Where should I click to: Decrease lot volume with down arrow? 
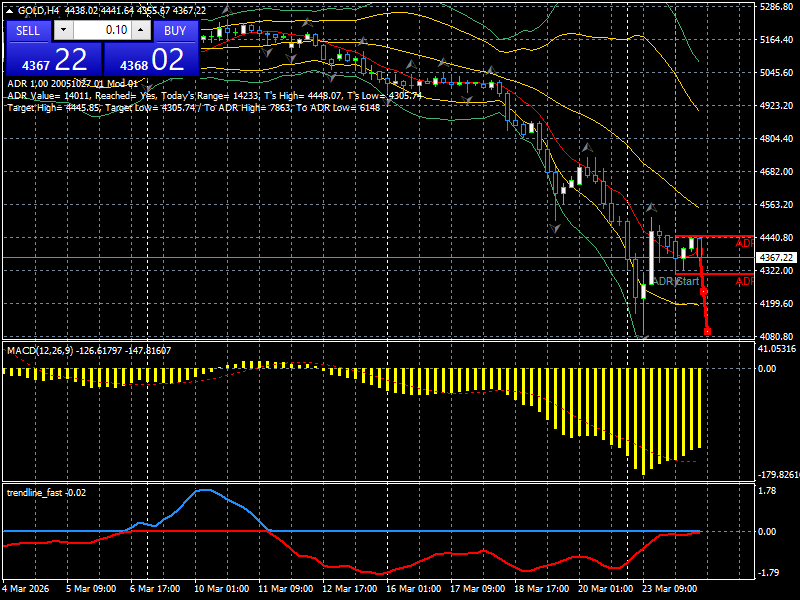coord(63,31)
